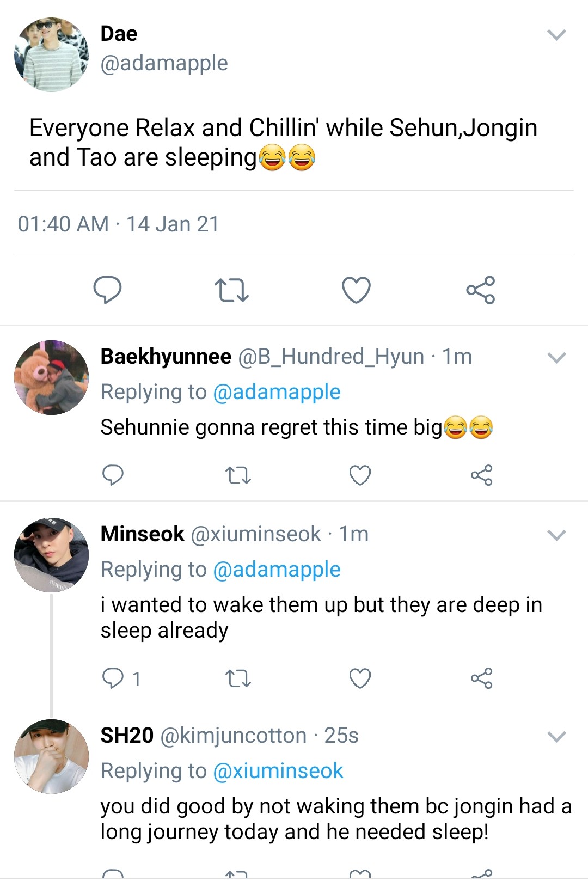Expand options menu for Minseok's reply
This screenshot has height=881, width=588.
point(556,535)
